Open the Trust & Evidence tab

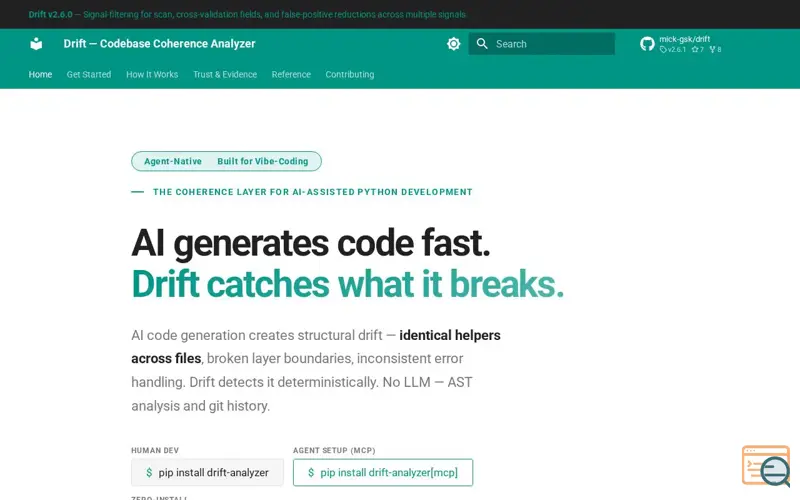tap(225, 74)
